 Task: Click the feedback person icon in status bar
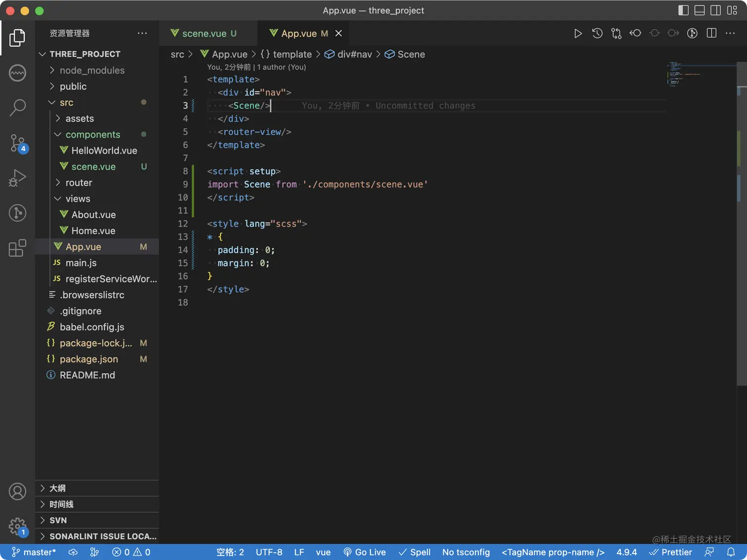tap(709, 552)
